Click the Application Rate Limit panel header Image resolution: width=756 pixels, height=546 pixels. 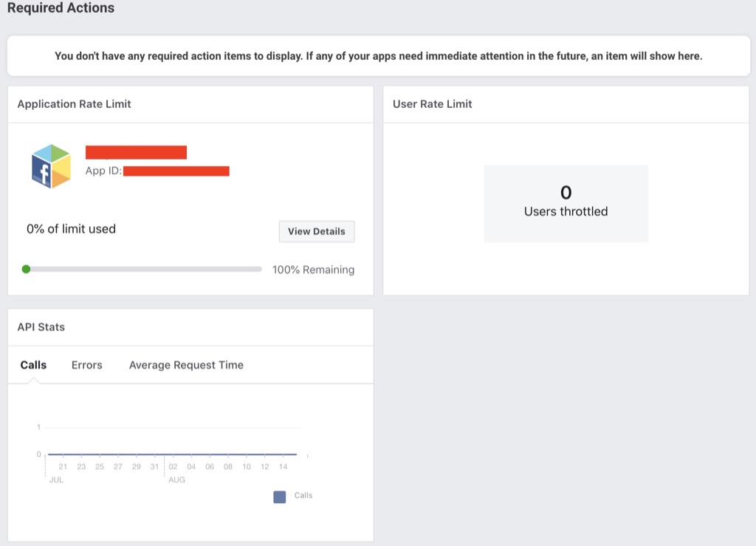74,104
